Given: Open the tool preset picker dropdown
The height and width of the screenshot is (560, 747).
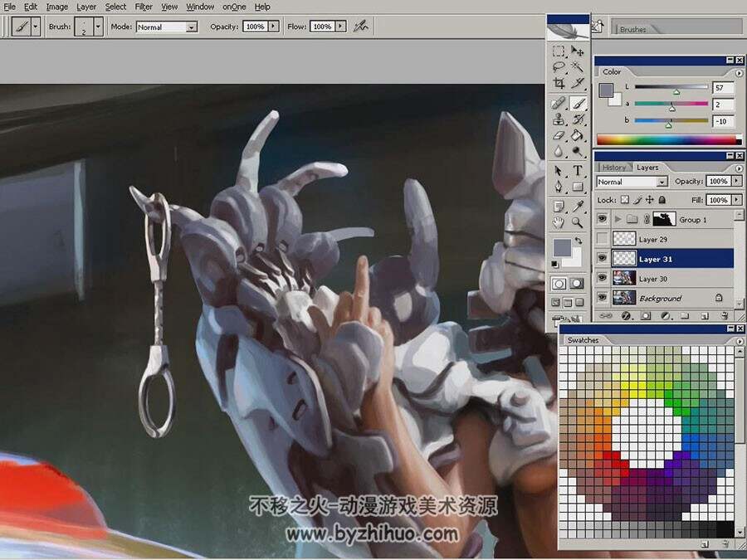Looking at the screenshot, I should point(35,27).
